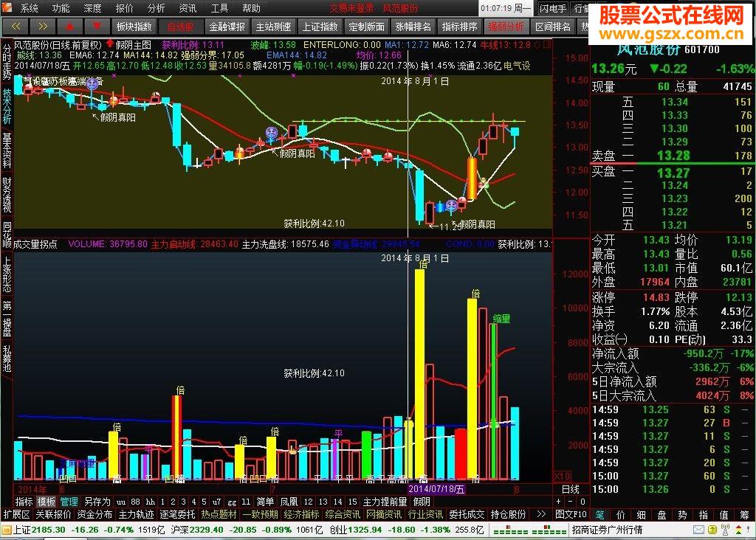Screen dimensions: 756x540
Task: Select the 上涨形态 left sidebar tab
Action: [x=7, y=274]
